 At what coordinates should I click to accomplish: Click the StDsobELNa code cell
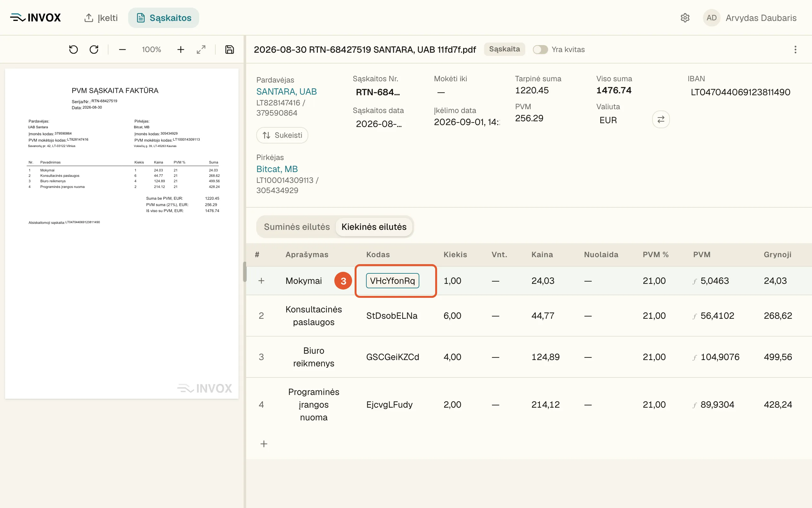[x=392, y=316]
